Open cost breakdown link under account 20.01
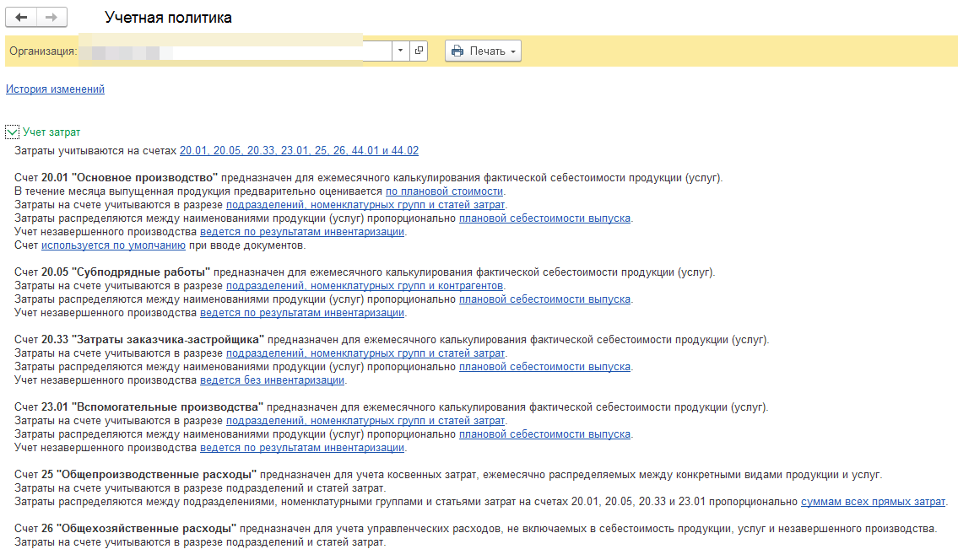The height and width of the screenshot is (560, 958). click(365, 205)
